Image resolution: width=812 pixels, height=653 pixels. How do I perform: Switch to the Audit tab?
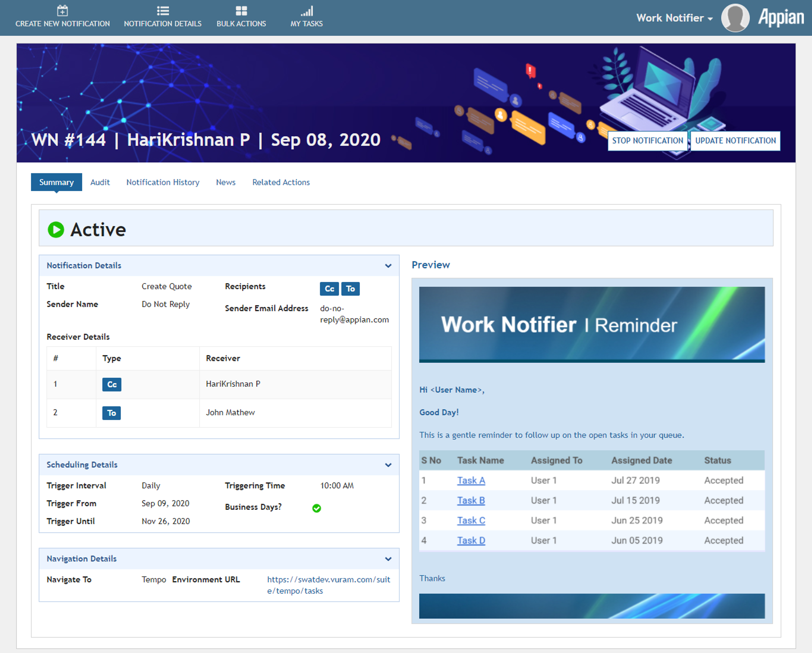100,182
